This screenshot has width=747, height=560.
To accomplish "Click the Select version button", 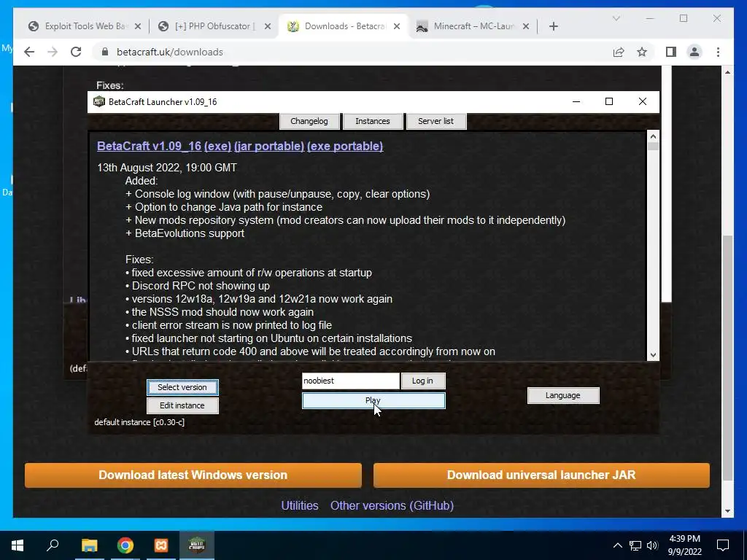I will [x=182, y=387].
